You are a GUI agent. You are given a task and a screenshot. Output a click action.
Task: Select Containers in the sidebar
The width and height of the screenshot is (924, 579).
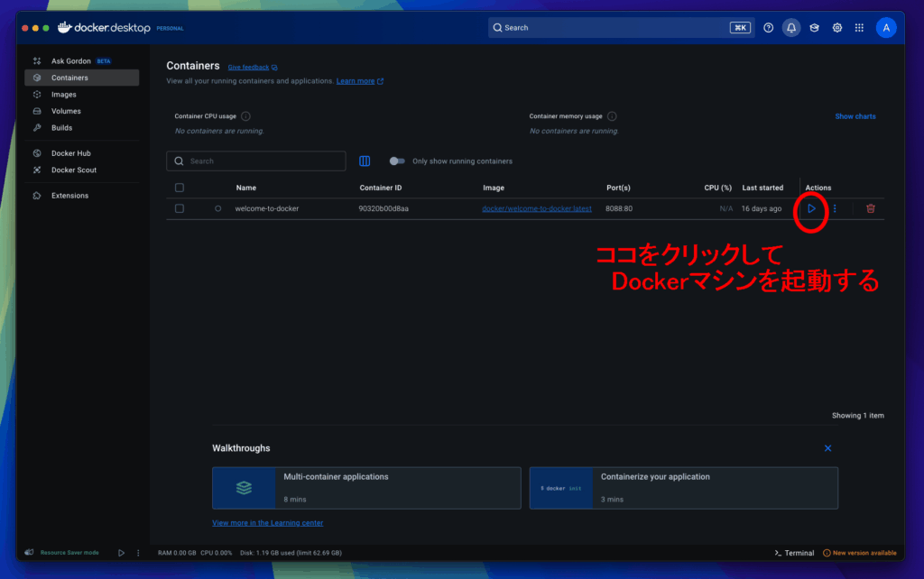82,78
